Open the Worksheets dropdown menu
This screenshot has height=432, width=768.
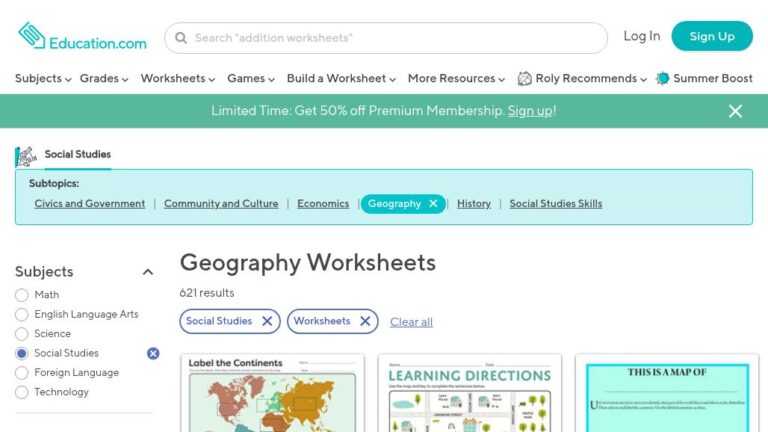178,78
